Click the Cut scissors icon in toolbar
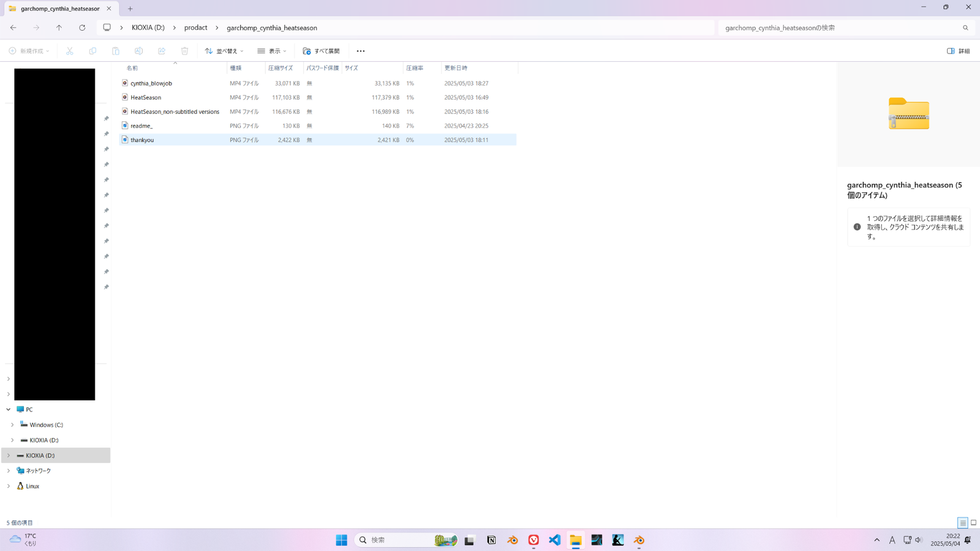This screenshot has width=980, height=551. coord(70,51)
